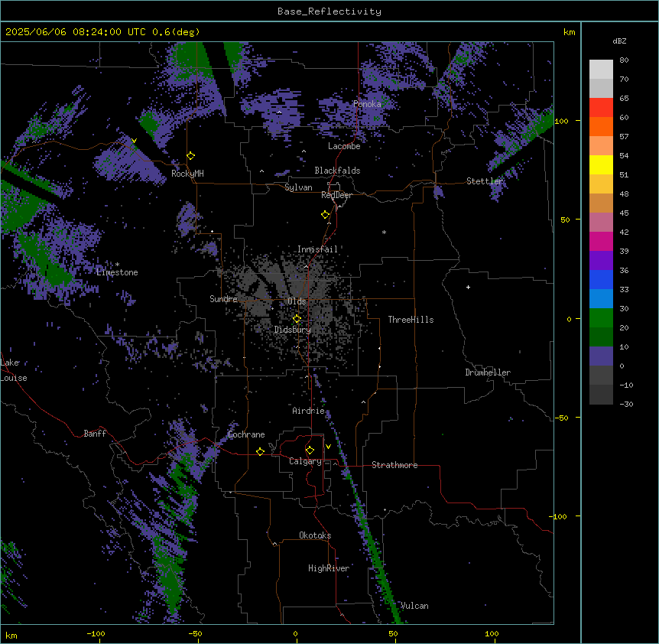Click the white asterisk marker east of RedDeer
This screenshot has width=659, height=644.
pos(384,232)
